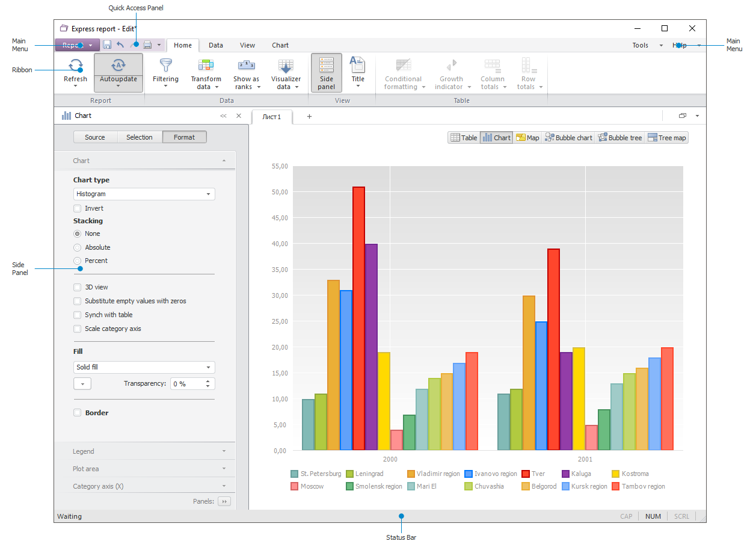Click the Print icon in quick access
756x544 pixels.
pos(147,45)
